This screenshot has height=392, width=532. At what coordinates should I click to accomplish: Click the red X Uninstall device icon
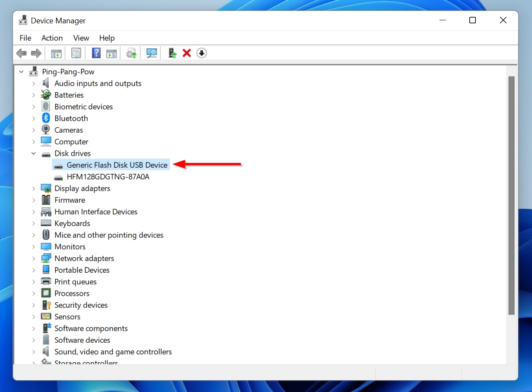pos(187,53)
